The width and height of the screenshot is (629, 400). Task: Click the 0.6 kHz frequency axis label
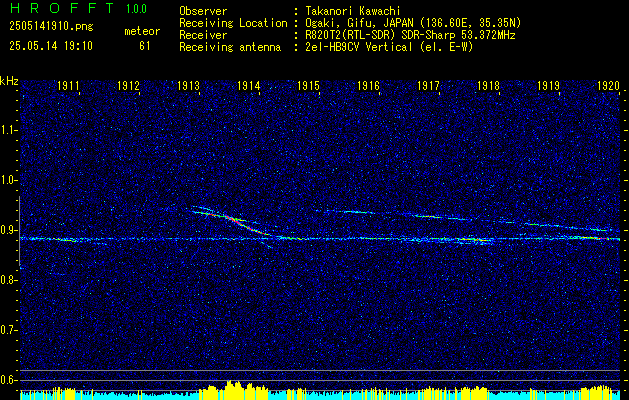(8, 380)
